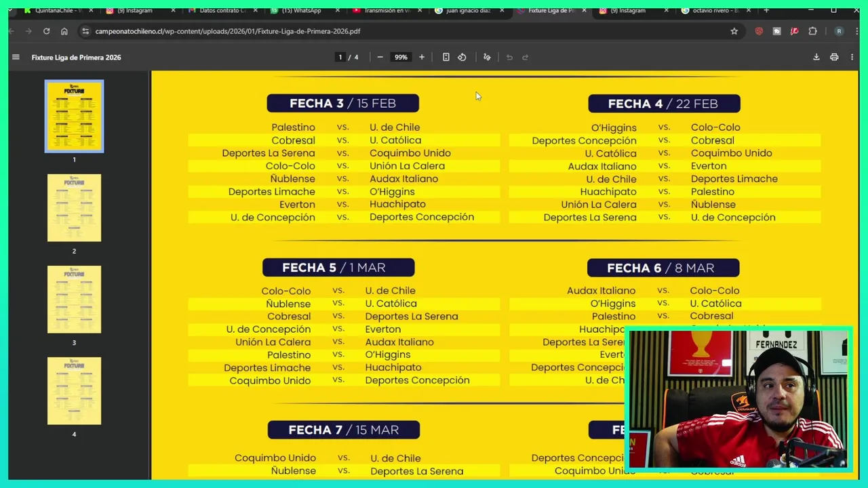This screenshot has height=488, width=868.
Task: Reload the browser page
Action: pos(46,31)
